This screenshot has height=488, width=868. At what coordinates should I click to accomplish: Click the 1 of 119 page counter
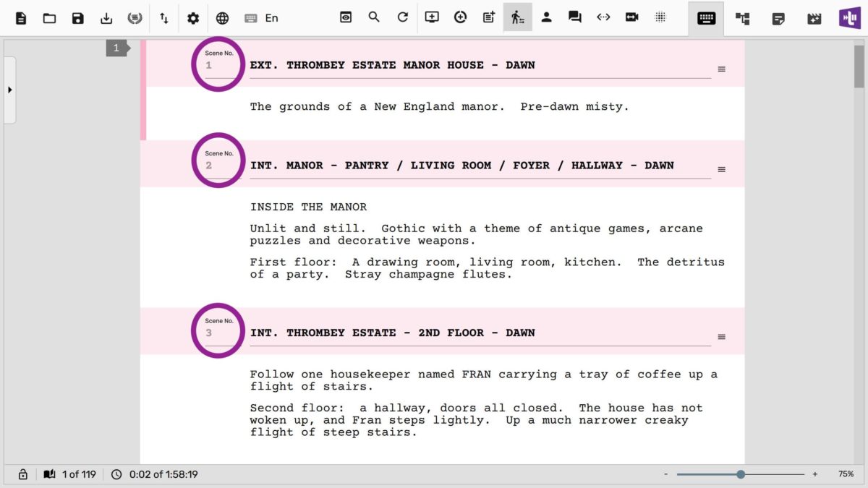point(75,474)
